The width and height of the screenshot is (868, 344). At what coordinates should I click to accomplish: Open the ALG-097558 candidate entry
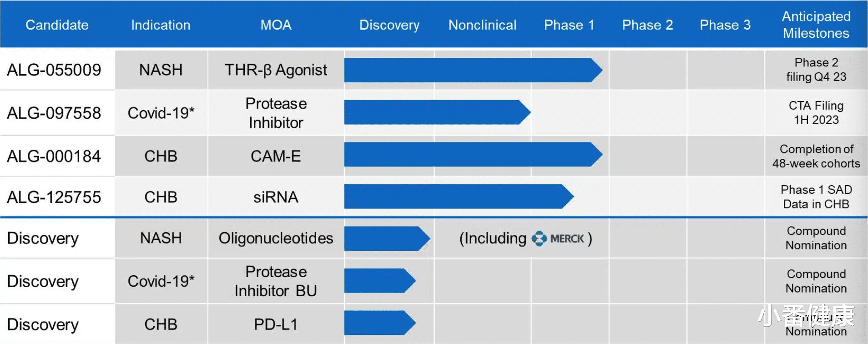[x=54, y=113]
